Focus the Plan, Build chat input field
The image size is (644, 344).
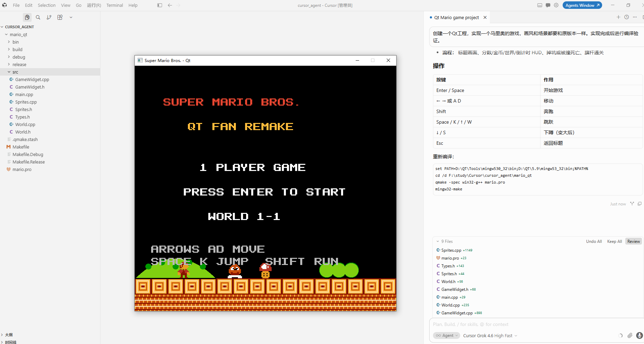[536, 324]
